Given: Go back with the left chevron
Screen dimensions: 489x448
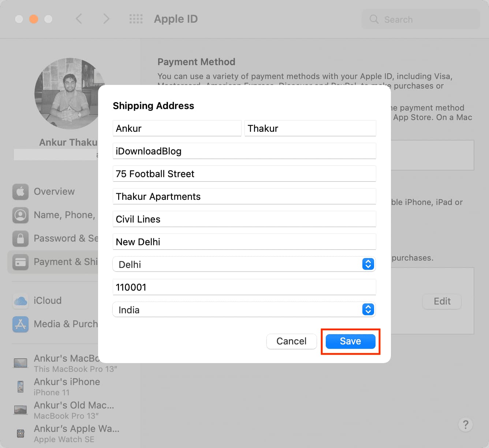Looking at the screenshot, I should 79,19.
